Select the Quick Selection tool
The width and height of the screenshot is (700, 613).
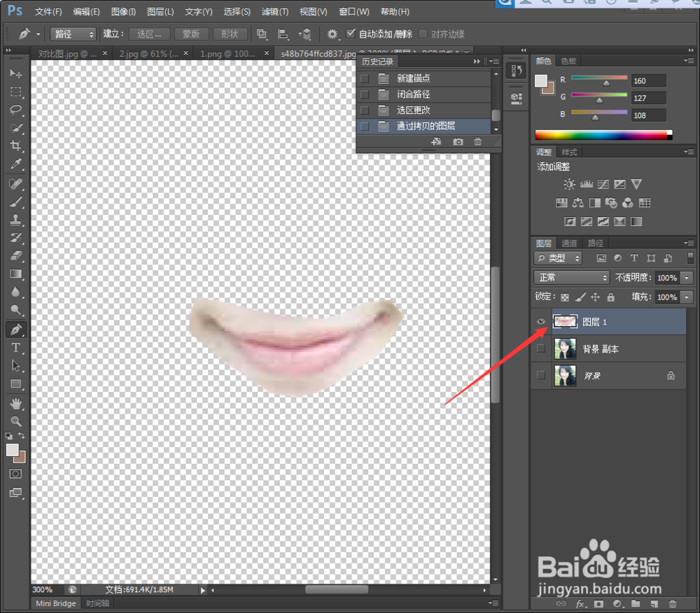(x=15, y=128)
